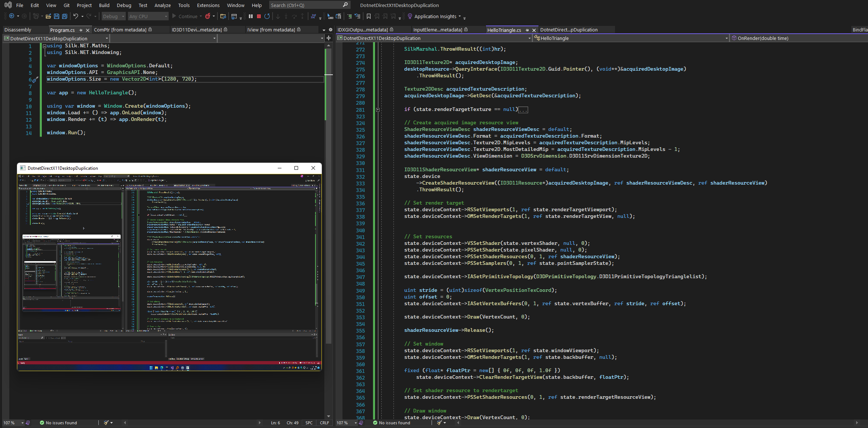Screen dimensions: 868x428
Task: Toggle bookmark with the bookmark icon
Action: coord(369,16)
